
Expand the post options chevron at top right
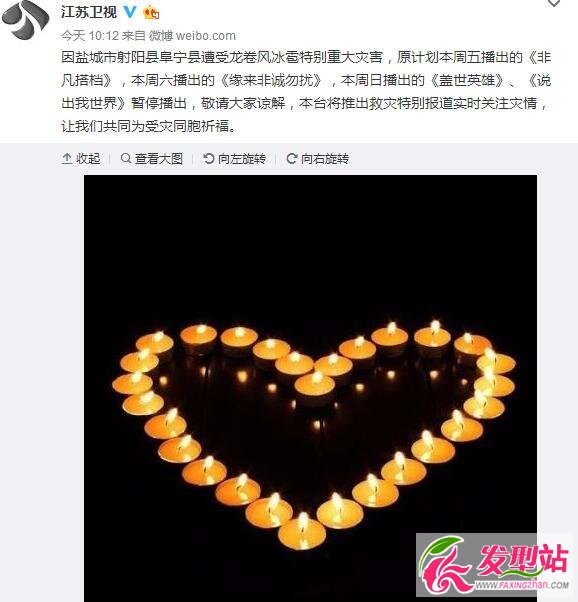coord(553,3)
